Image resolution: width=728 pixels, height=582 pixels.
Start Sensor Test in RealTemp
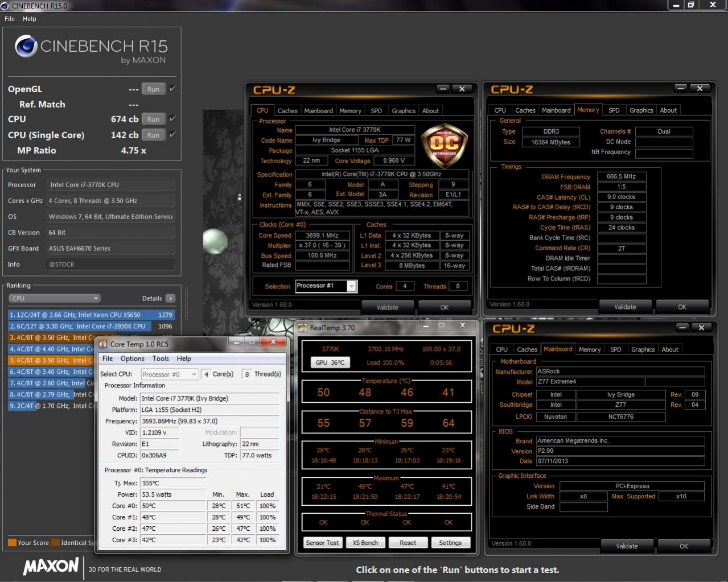pyautogui.click(x=322, y=543)
